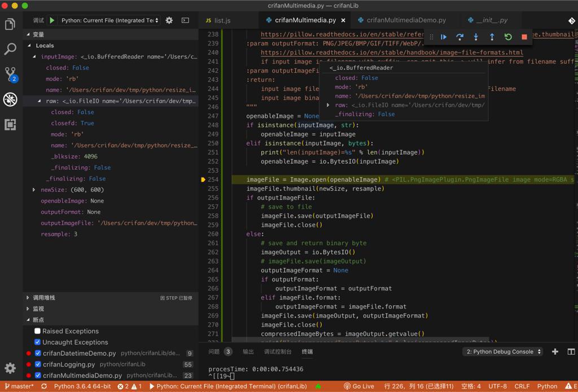Step over the current line
Screen dimensions: 578x392
point(459,37)
